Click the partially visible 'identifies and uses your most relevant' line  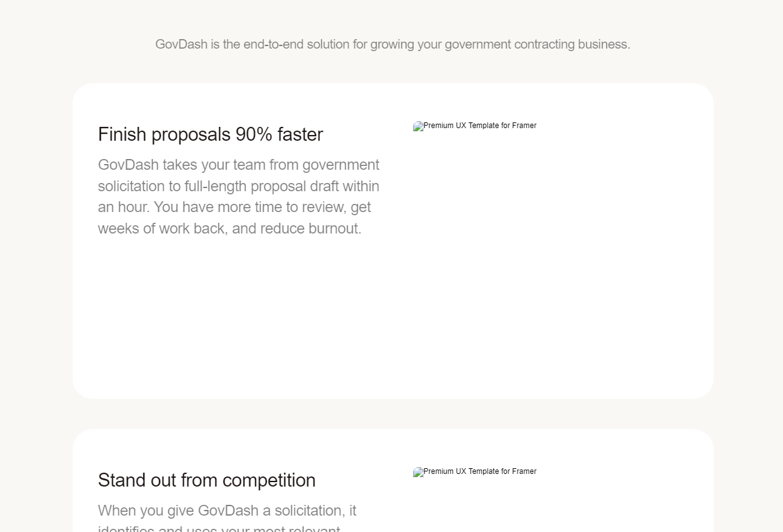219,528
